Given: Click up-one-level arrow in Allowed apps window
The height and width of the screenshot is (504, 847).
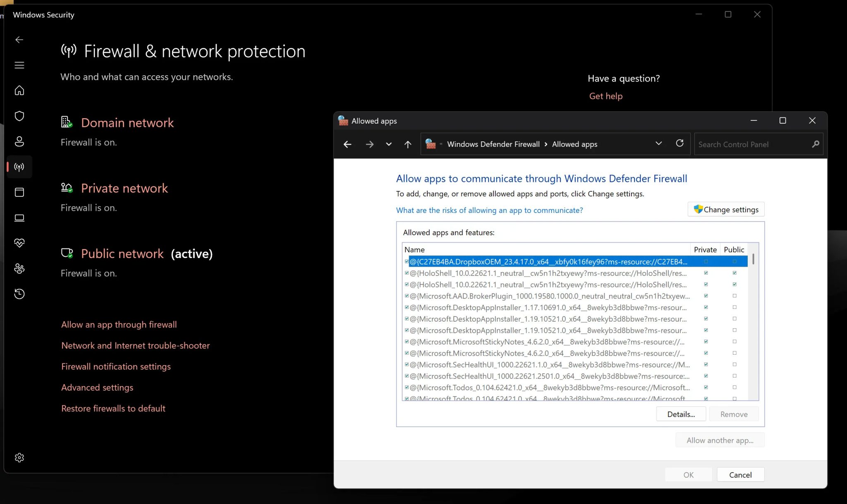Looking at the screenshot, I should point(407,144).
